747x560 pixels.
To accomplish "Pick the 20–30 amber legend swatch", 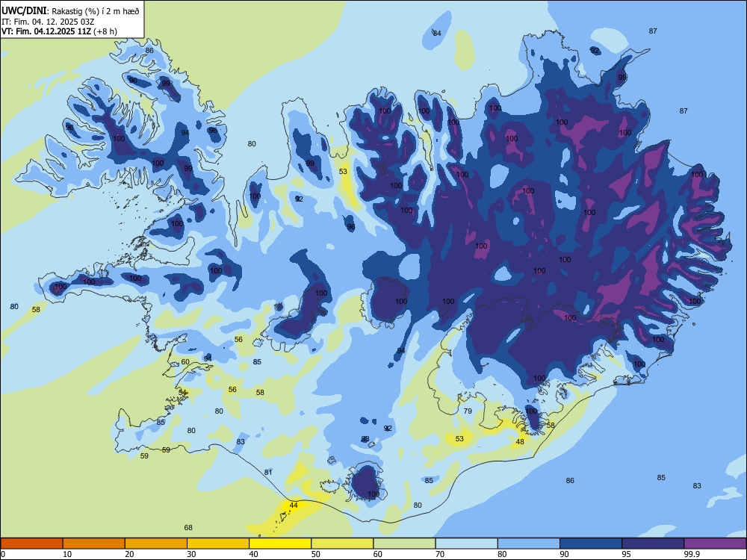I will click(x=156, y=544).
